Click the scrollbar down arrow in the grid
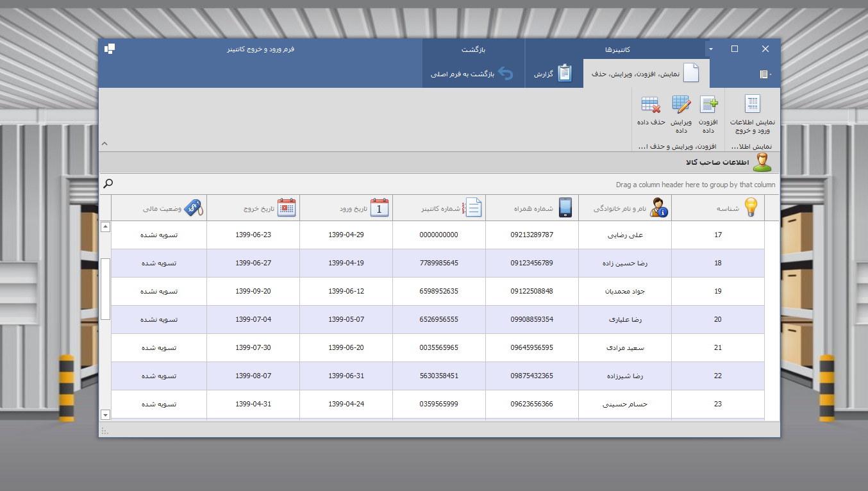 (x=106, y=415)
